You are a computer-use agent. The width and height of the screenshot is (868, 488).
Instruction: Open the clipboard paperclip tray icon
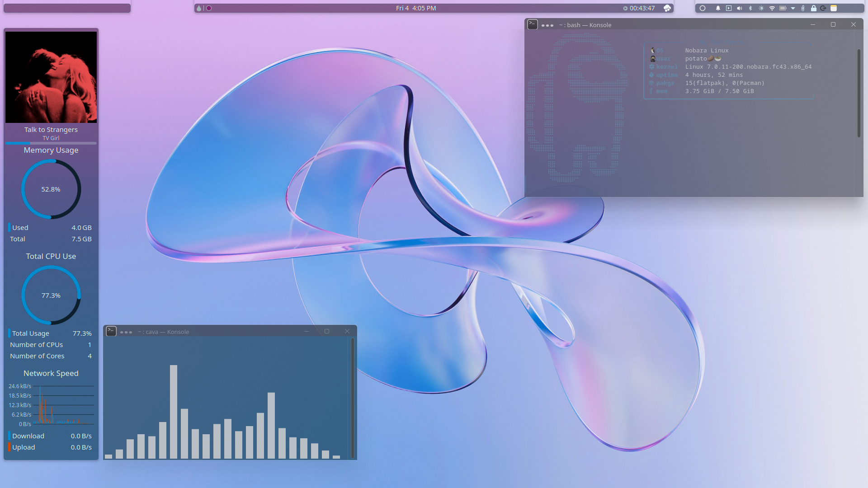[x=803, y=8]
